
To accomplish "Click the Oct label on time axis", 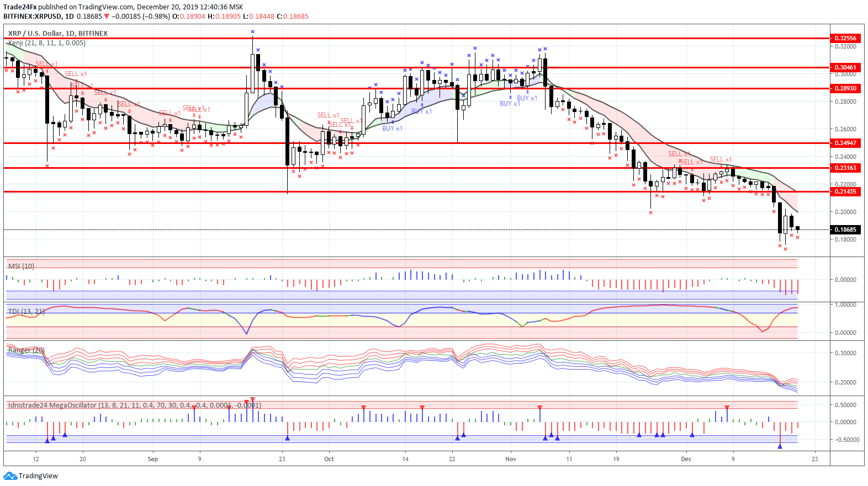I will point(329,459).
